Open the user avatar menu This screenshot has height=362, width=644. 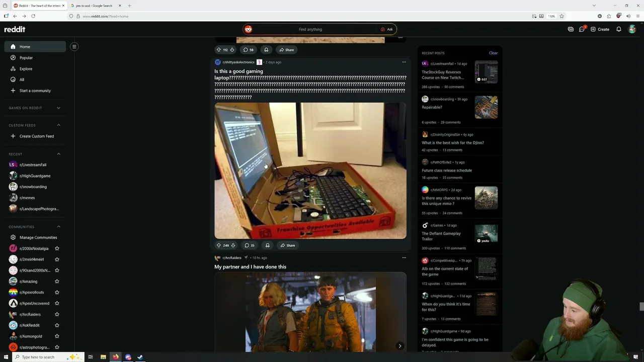[632, 29]
